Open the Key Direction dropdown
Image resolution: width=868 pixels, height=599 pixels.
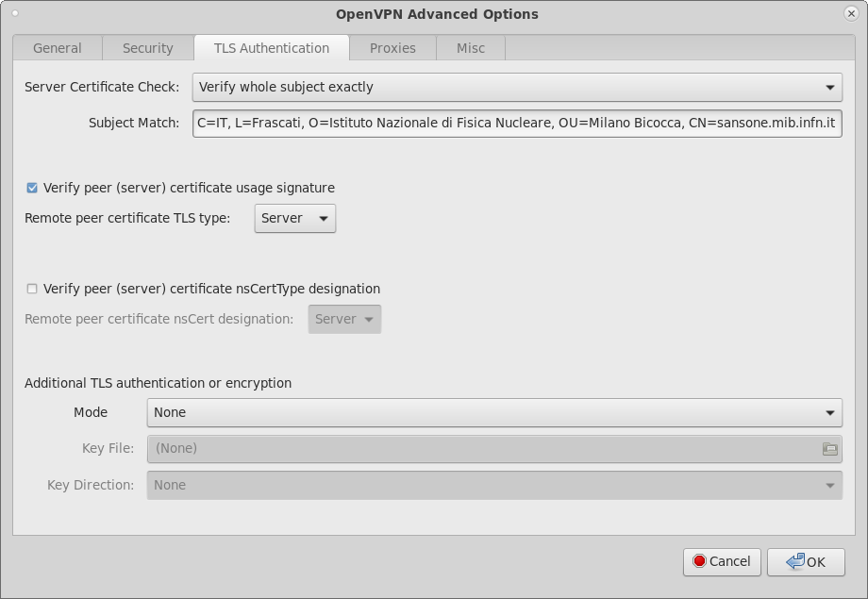494,485
